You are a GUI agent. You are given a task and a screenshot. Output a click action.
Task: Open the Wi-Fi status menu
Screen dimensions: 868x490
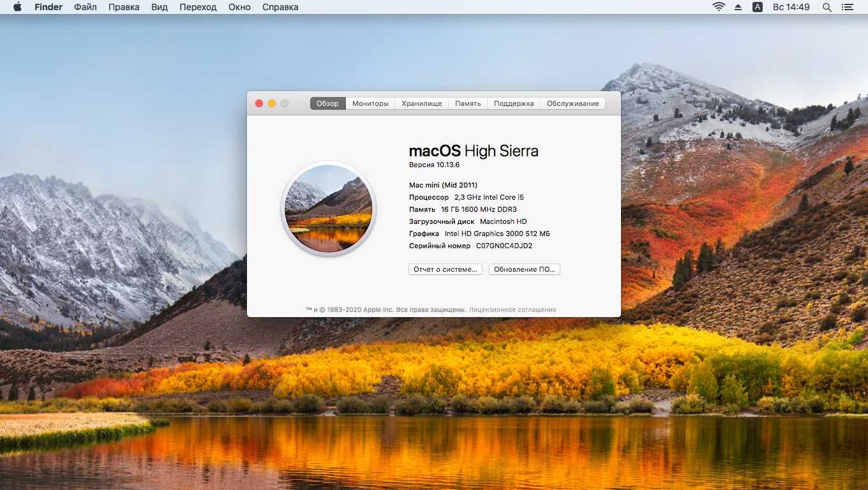(719, 7)
